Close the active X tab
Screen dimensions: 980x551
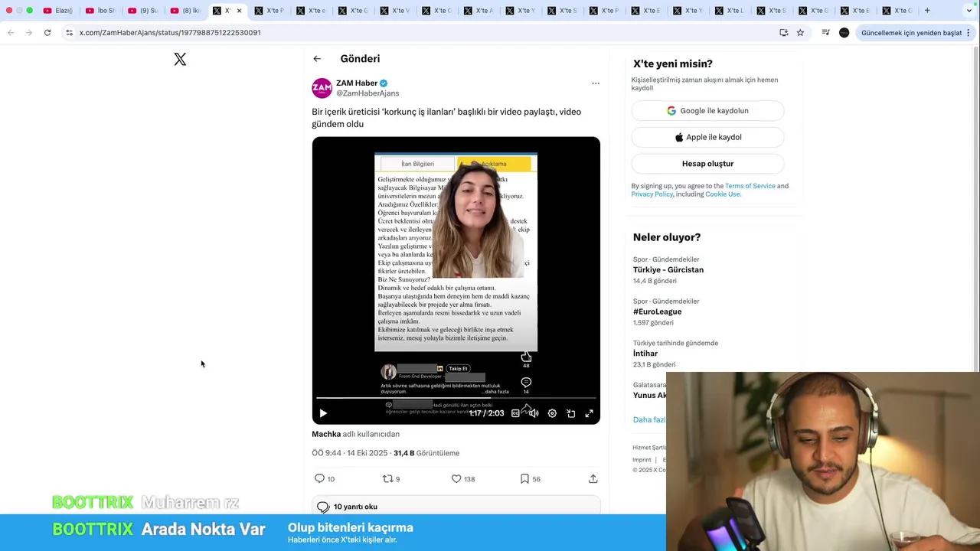coord(239,11)
